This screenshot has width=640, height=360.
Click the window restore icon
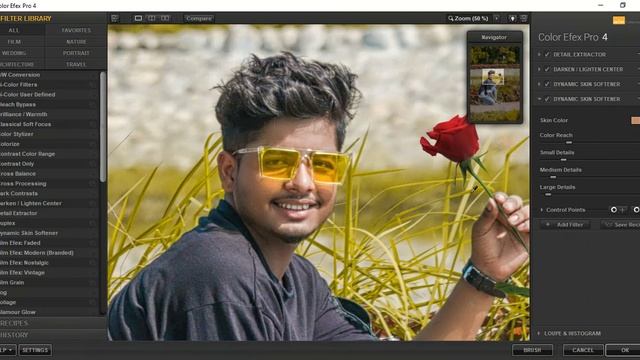click(x=622, y=5)
